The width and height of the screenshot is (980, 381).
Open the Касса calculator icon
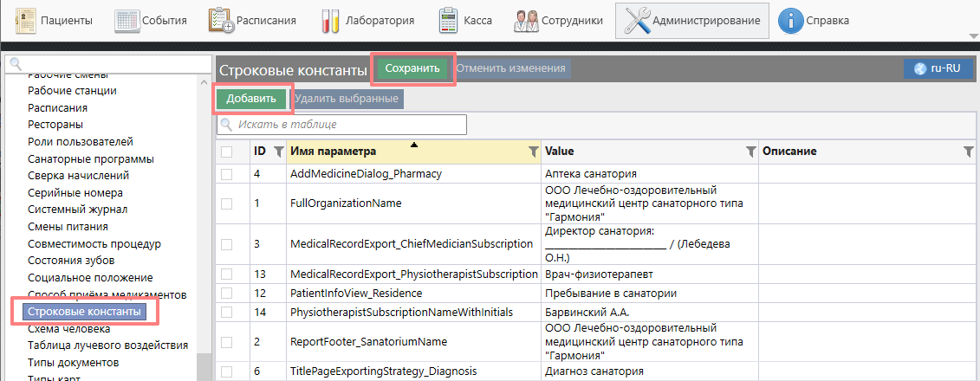(x=449, y=20)
